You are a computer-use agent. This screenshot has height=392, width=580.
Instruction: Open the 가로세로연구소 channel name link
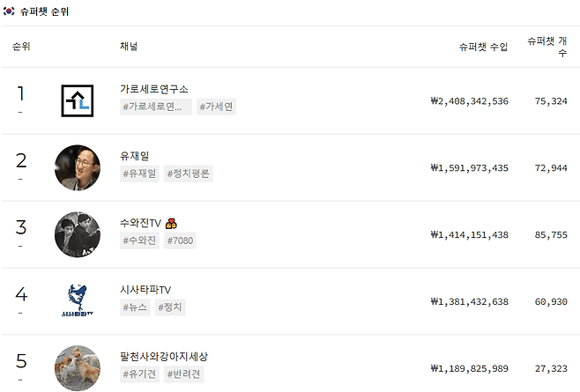click(154, 89)
